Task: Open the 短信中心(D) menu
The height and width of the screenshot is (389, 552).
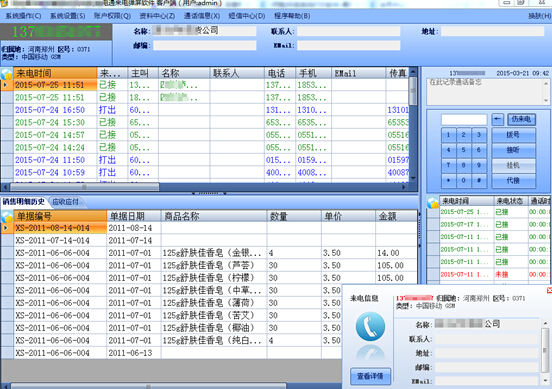Action: click(x=246, y=16)
